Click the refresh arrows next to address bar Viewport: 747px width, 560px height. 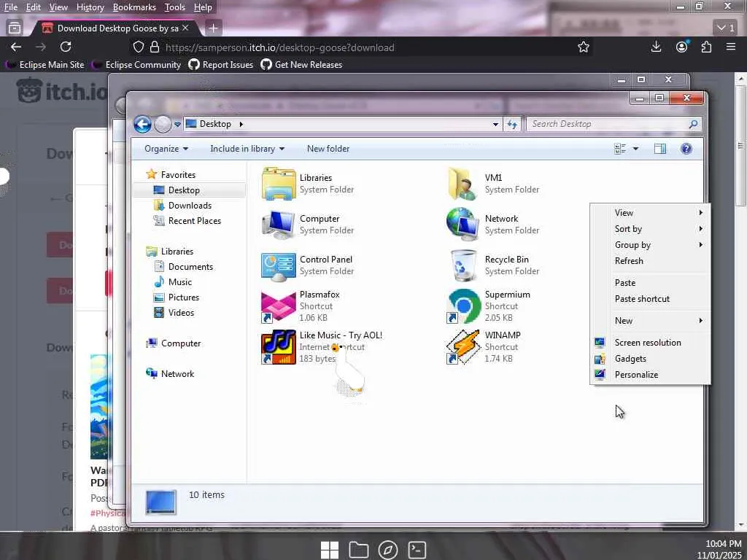[512, 124]
